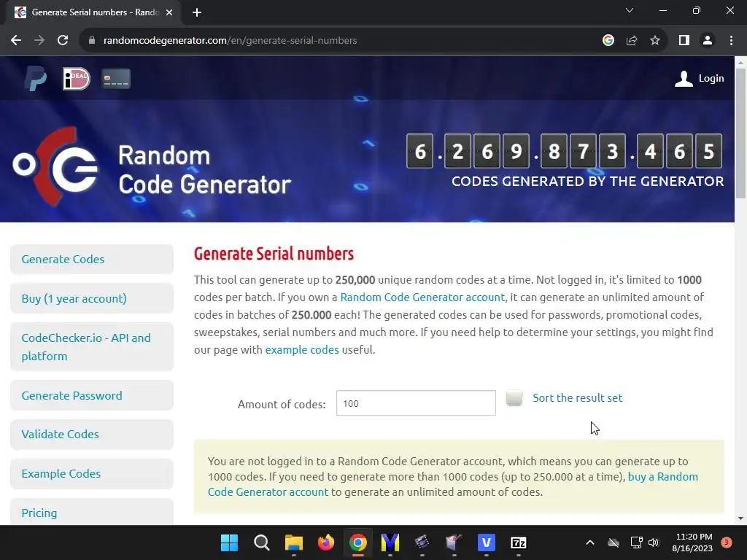
Task: Click the Login link
Action: click(x=711, y=79)
